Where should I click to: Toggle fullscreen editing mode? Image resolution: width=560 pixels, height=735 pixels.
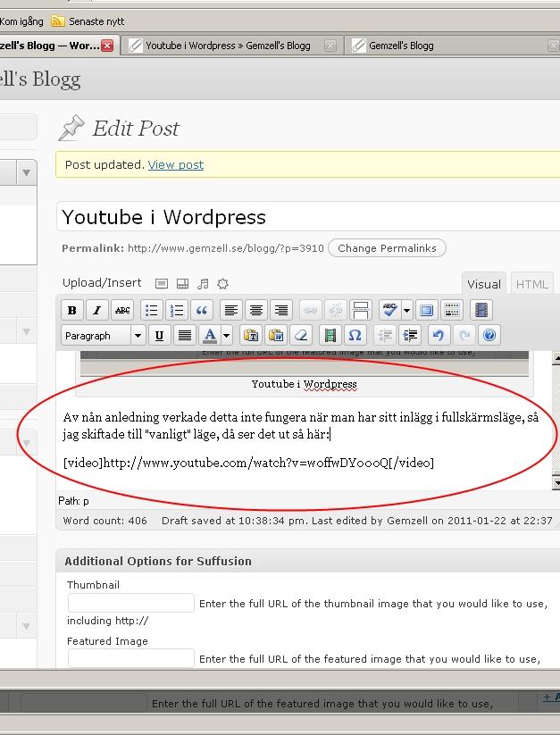point(426,310)
